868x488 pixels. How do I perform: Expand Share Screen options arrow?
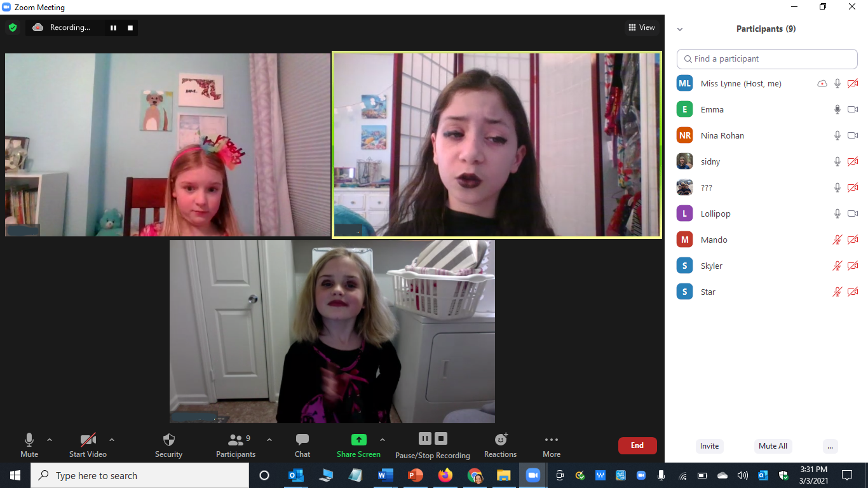[382, 440]
